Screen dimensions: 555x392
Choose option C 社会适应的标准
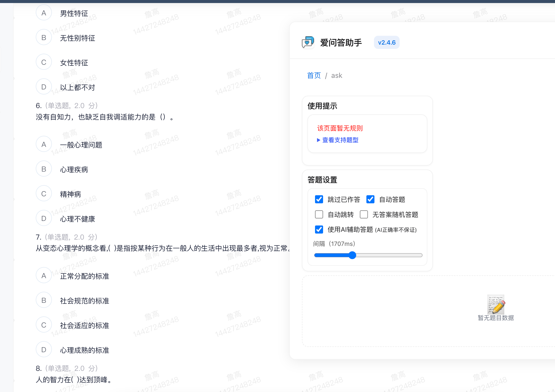[x=44, y=325]
